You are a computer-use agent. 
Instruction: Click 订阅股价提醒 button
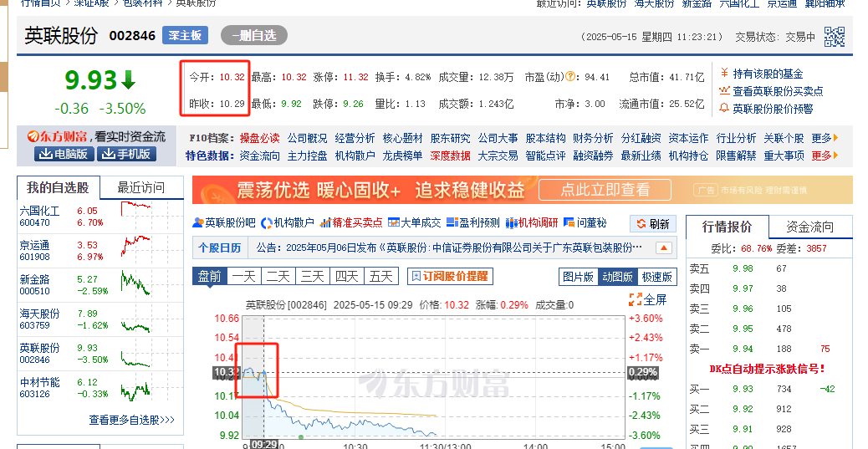(450, 276)
